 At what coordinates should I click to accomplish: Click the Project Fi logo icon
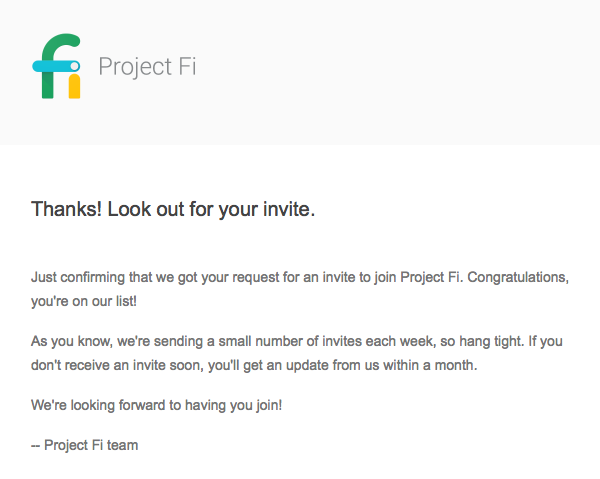[x=56, y=67]
